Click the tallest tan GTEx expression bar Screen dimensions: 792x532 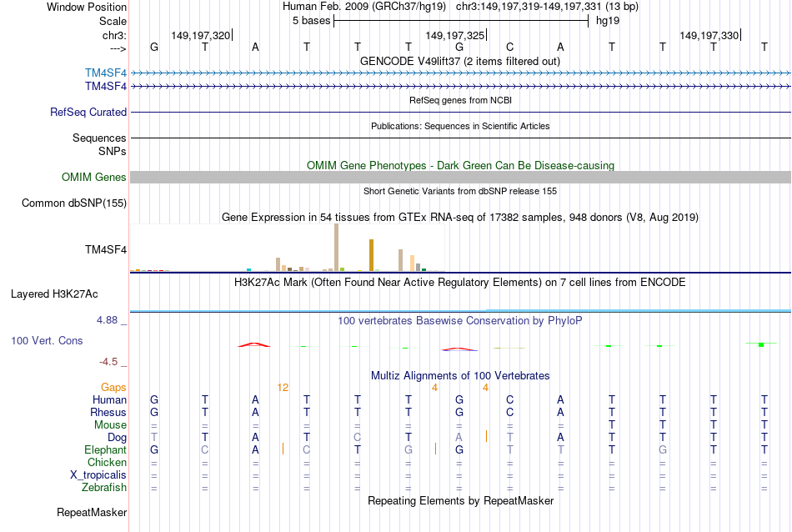337,248
